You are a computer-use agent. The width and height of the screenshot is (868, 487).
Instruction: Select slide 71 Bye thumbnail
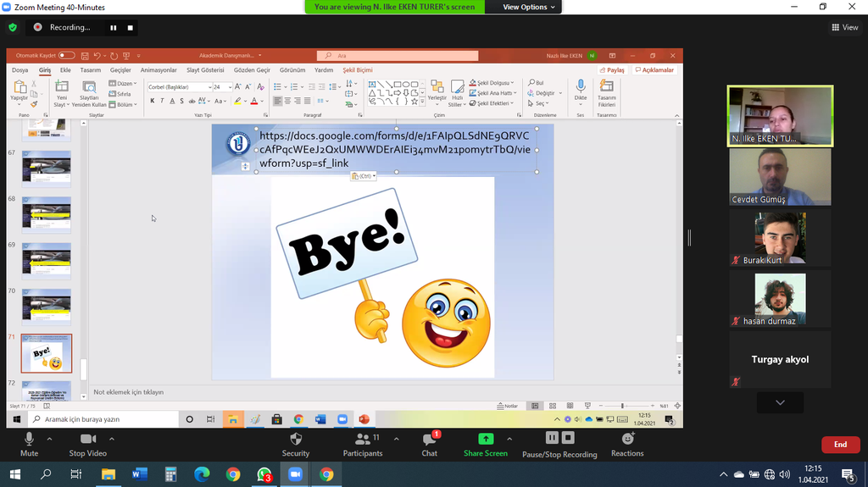pyautogui.click(x=47, y=353)
